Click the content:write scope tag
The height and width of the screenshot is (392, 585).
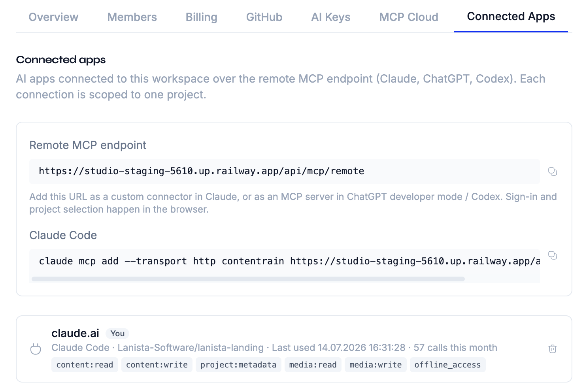(157, 365)
